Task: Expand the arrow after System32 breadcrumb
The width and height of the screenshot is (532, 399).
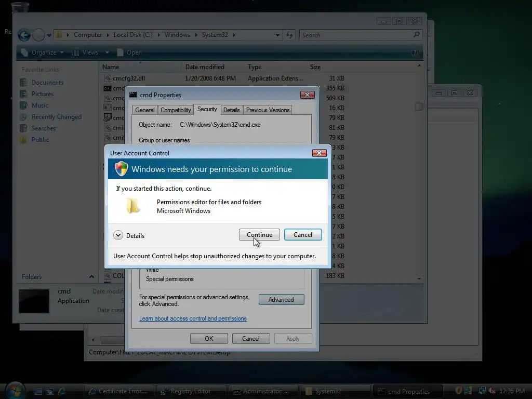Action: 234,35
